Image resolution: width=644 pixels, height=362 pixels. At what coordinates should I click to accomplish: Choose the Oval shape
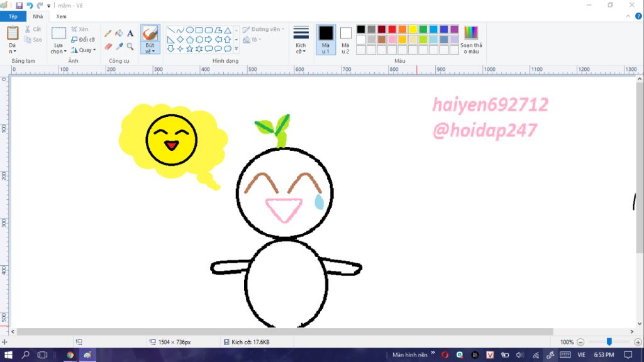(x=190, y=30)
